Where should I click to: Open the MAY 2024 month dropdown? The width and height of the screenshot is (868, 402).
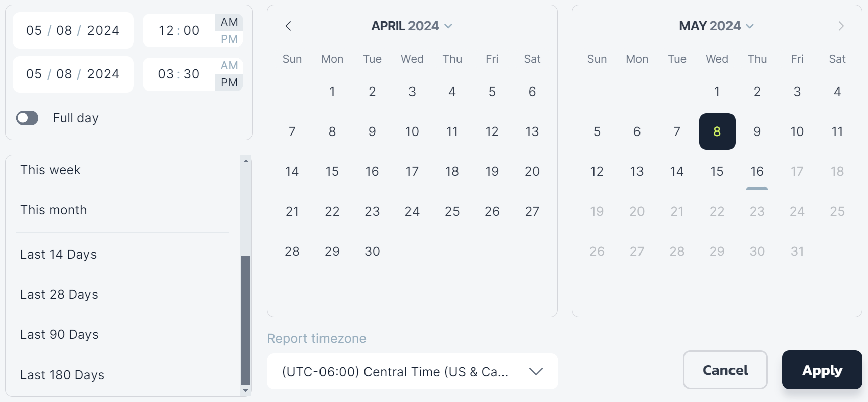[x=716, y=26]
